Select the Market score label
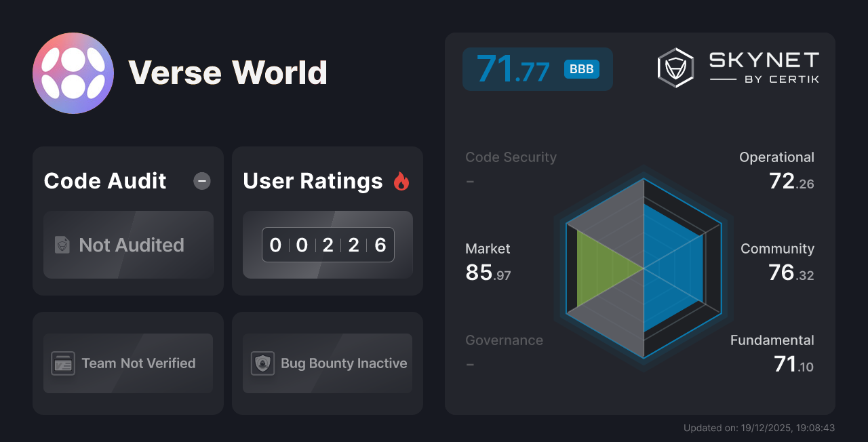This screenshot has height=442, width=868. pyautogui.click(x=488, y=249)
